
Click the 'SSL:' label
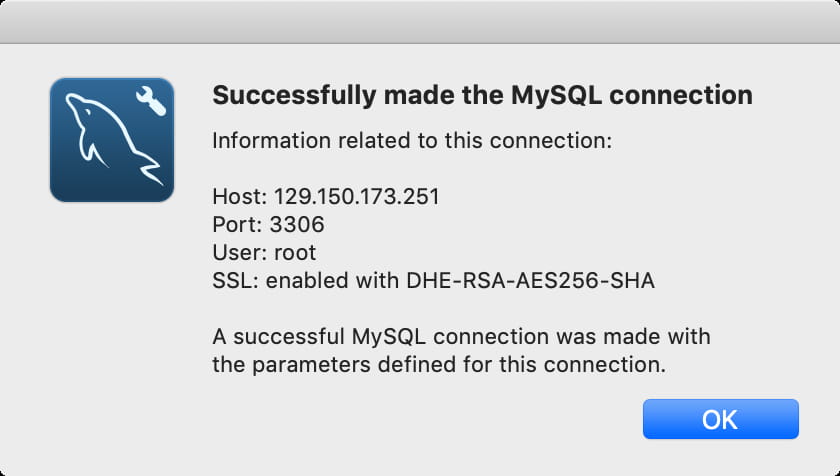click(x=236, y=281)
